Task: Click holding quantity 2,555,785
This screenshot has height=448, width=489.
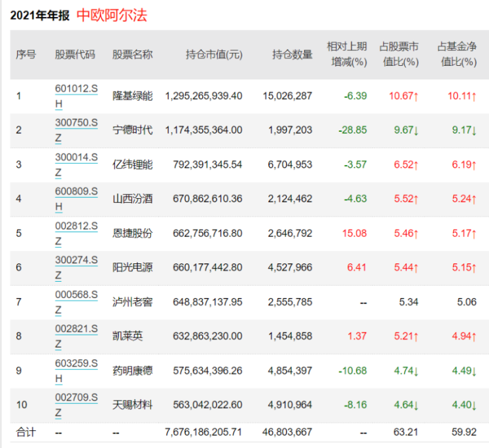Action: pos(291,302)
